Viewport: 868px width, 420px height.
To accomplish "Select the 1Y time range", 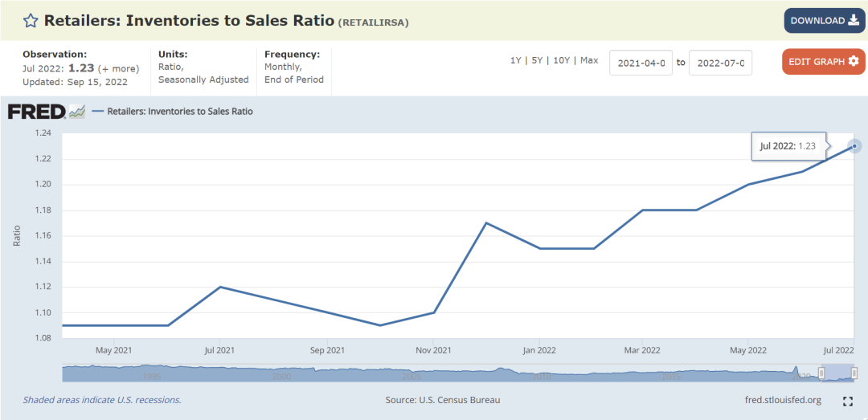I will pyautogui.click(x=515, y=61).
